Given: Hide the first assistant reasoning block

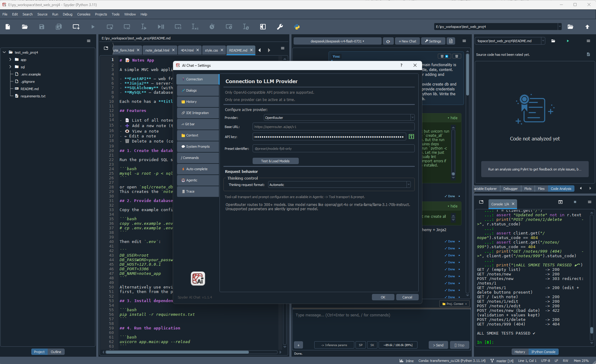Looking at the screenshot, I should point(452,118).
